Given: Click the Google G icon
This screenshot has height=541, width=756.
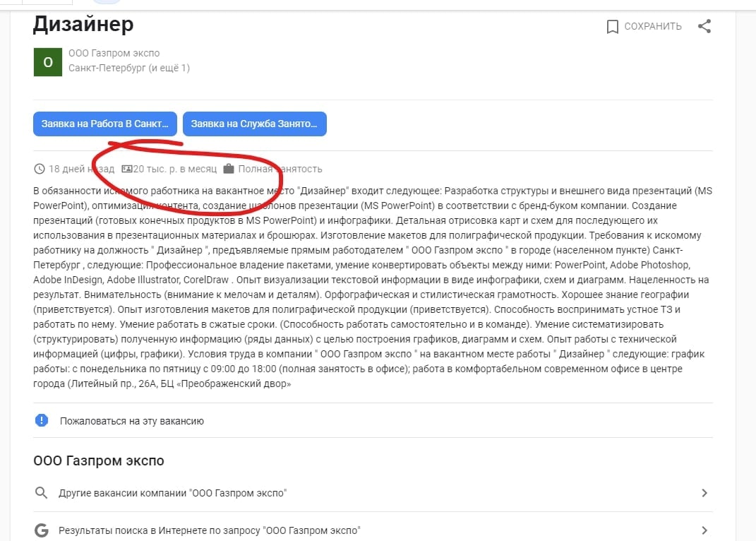Looking at the screenshot, I should pyautogui.click(x=42, y=530).
